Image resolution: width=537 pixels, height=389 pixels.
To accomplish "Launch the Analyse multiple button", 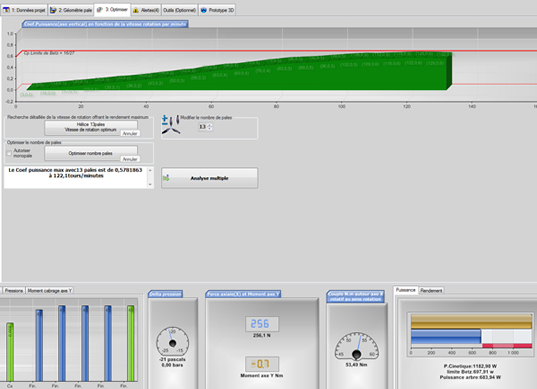I will pyautogui.click(x=210, y=178).
